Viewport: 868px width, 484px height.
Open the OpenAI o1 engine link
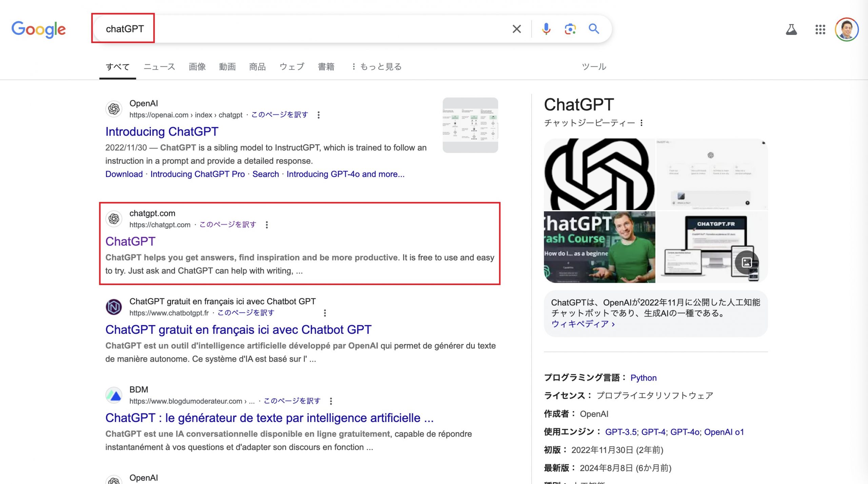[x=724, y=432]
